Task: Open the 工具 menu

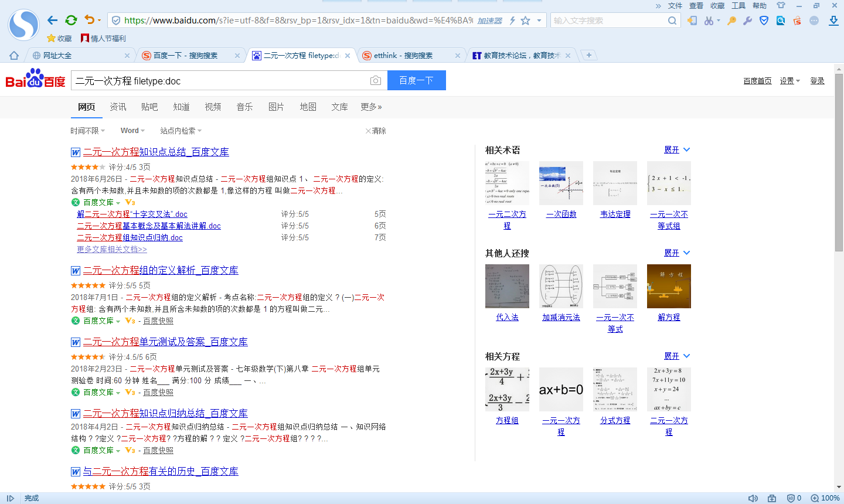Action: pyautogui.click(x=738, y=6)
